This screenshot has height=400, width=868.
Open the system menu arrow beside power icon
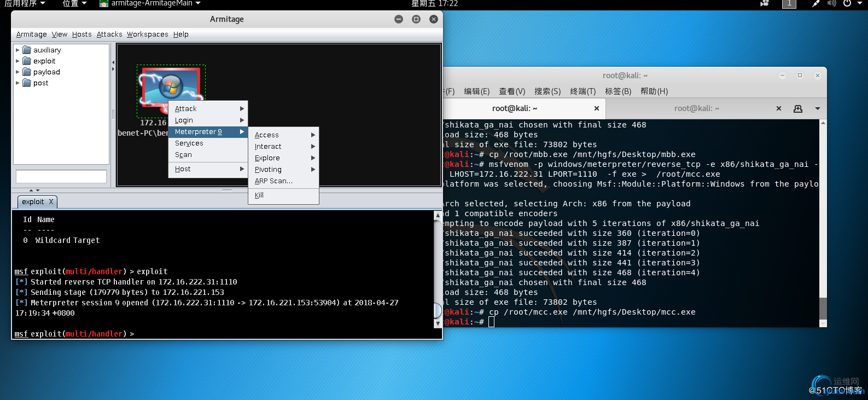[x=859, y=3]
